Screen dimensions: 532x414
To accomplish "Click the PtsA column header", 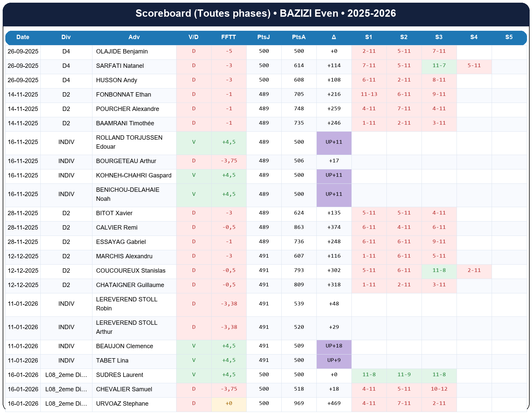I will click(299, 37).
